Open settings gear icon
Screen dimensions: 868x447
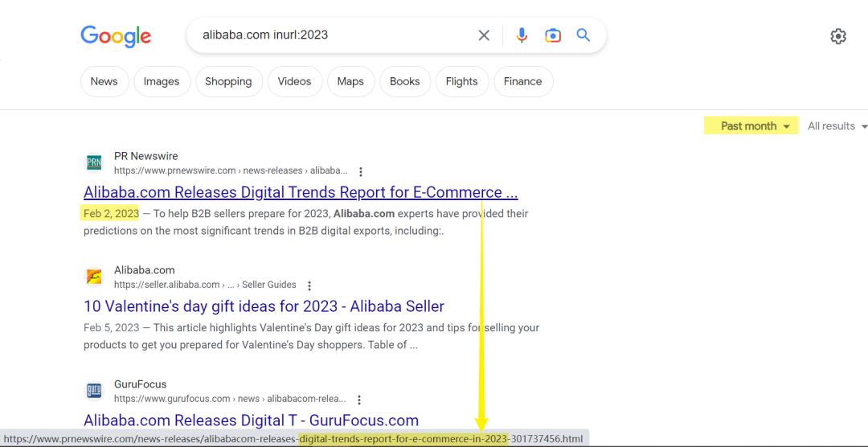(x=838, y=36)
